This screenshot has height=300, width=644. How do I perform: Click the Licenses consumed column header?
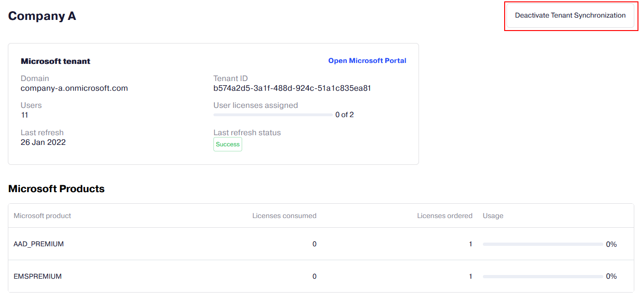pos(284,216)
